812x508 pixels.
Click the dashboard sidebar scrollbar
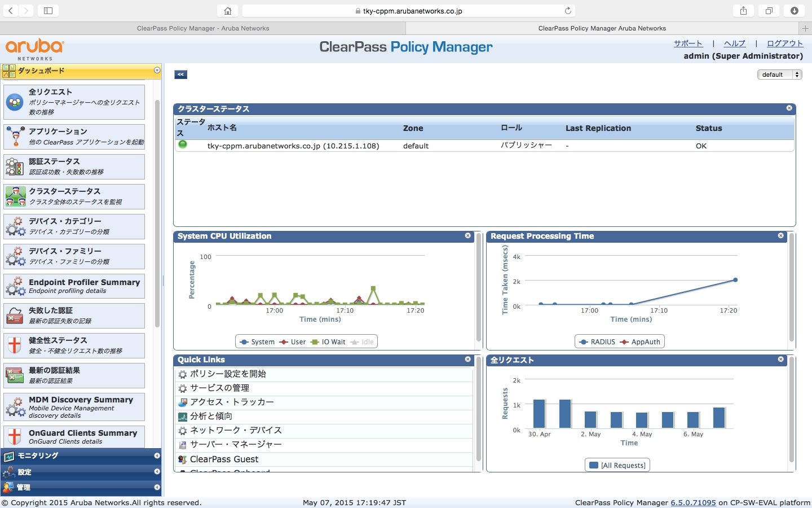[157, 214]
